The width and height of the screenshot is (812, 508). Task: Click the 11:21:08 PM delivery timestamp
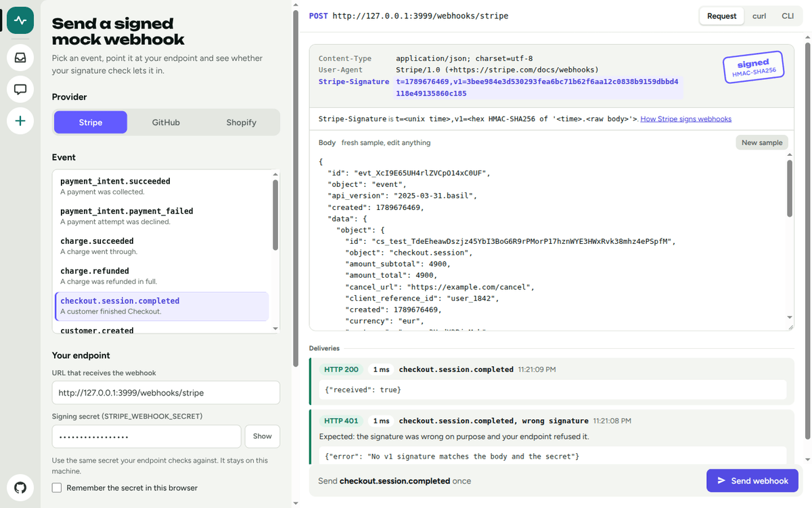tap(612, 421)
